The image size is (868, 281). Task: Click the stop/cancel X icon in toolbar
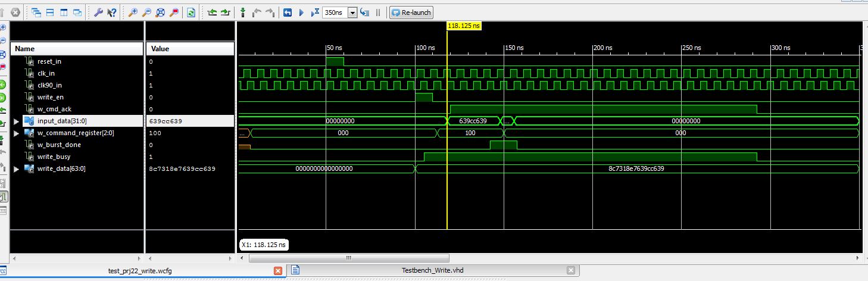(x=15, y=12)
